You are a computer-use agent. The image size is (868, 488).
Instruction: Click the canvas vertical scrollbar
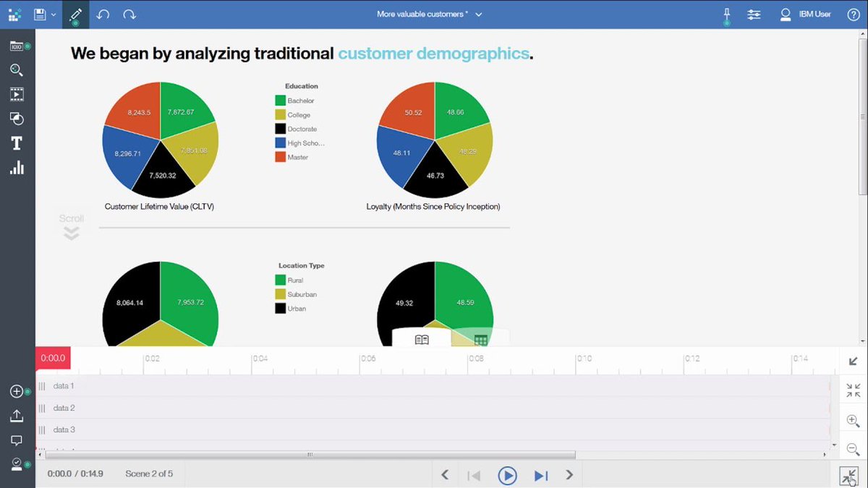tap(863, 116)
